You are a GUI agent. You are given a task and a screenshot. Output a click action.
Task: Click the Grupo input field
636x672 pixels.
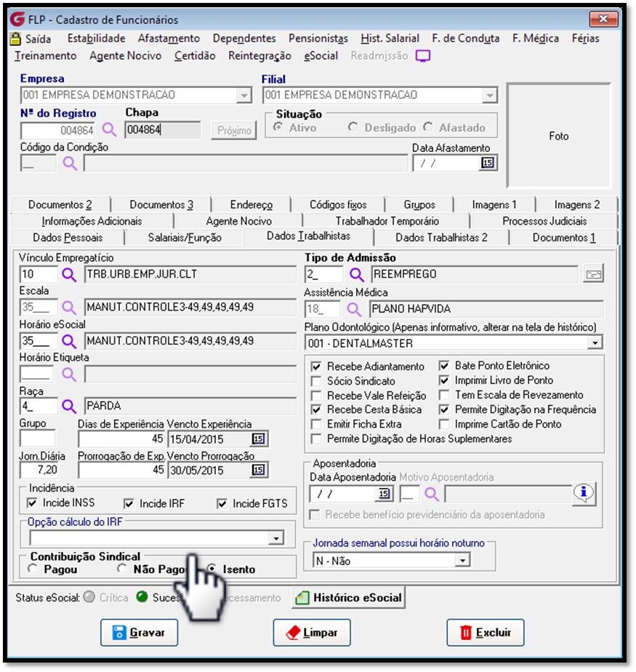pyautogui.click(x=38, y=439)
